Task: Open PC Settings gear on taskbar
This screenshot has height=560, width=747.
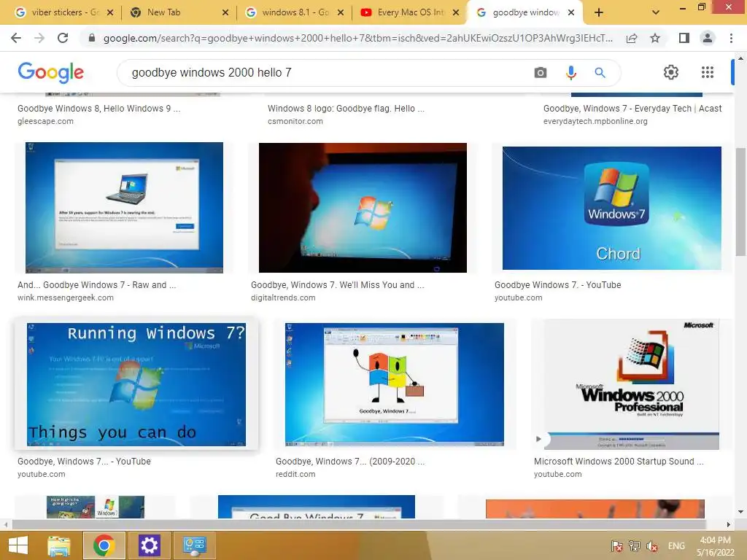Action: coord(149,545)
